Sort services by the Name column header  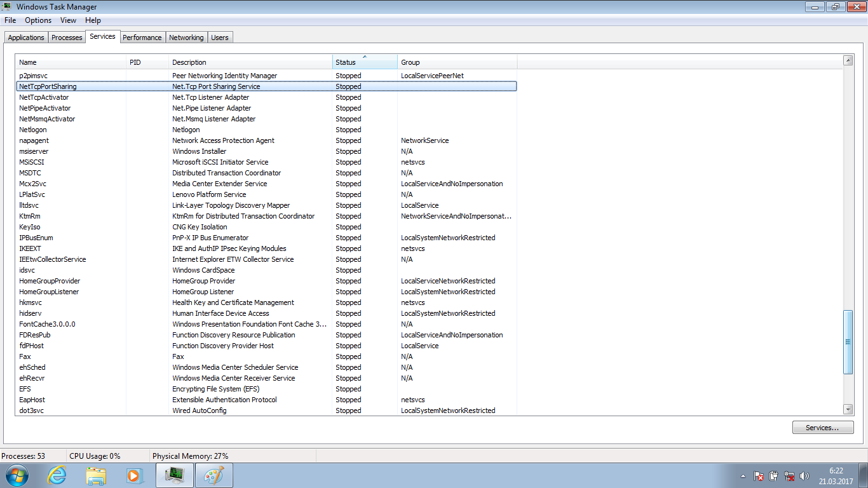[x=71, y=62]
